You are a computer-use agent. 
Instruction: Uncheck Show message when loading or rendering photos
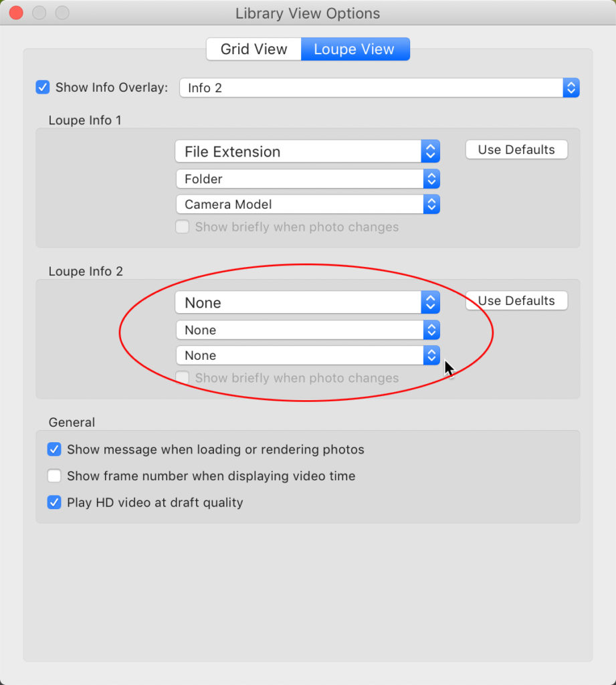[54, 450]
